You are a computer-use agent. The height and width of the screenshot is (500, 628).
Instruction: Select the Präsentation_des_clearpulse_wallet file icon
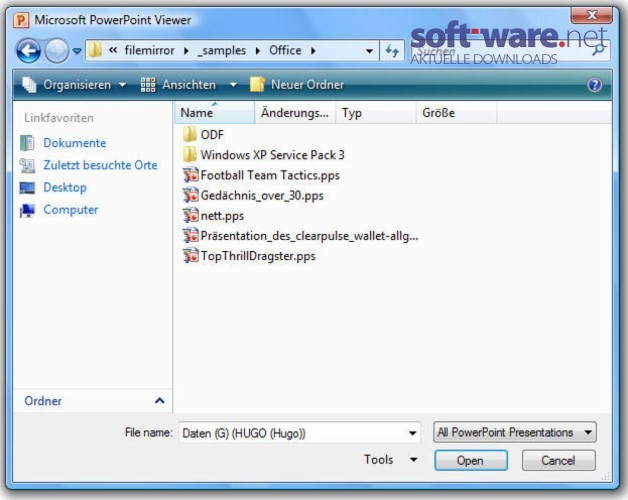click(x=190, y=235)
